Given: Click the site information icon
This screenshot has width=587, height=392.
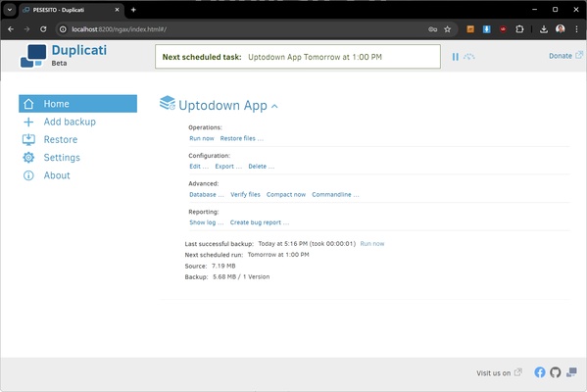Looking at the screenshot, I should pos(63,29).
